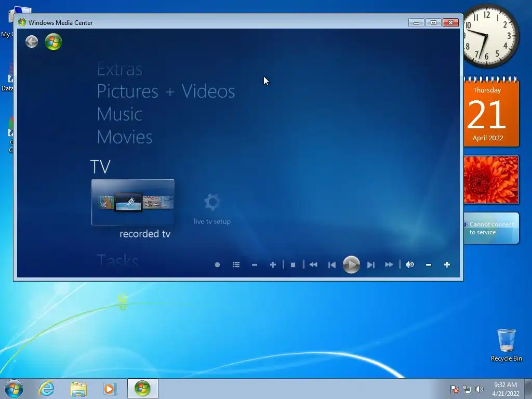The image size is (532, 399).
Task: Mute audio with the speaker icon
Action: click(410, 264)
